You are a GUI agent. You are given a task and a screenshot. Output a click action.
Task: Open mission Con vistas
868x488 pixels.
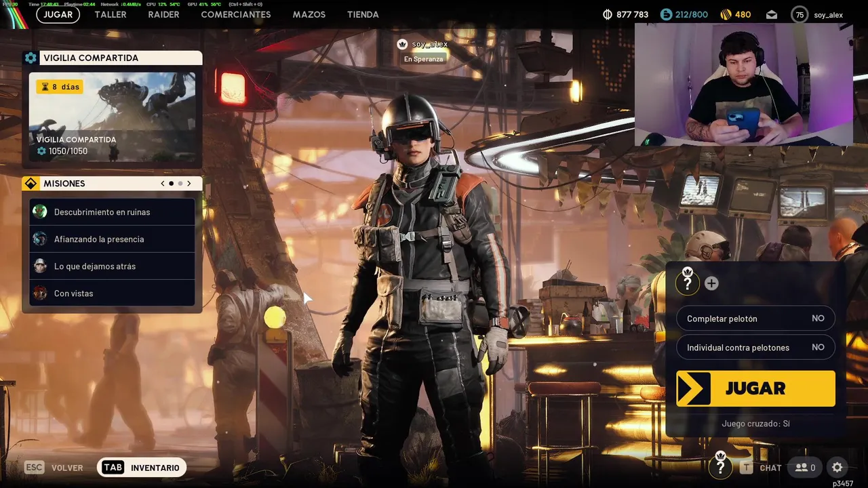pos(113,293)
